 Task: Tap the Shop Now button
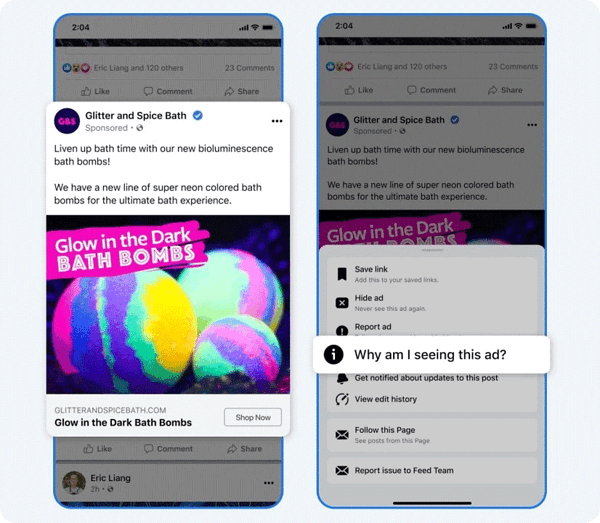(x=253, y=417)
